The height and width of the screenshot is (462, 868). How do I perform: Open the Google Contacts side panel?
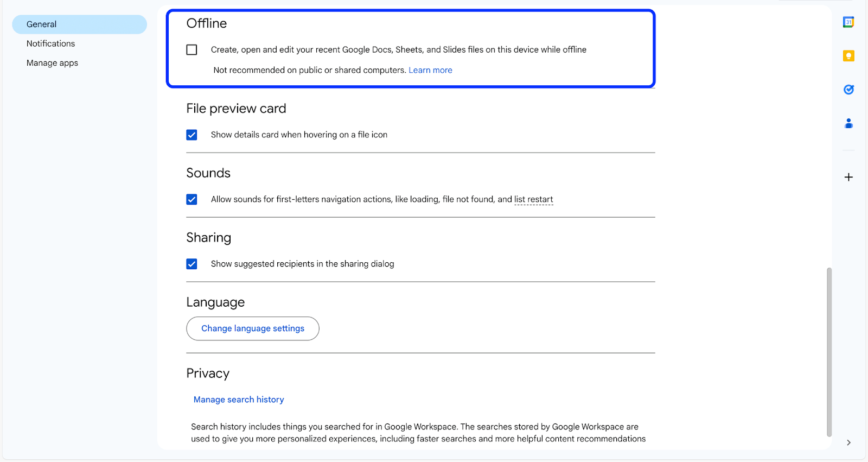[x=848, y=123]
